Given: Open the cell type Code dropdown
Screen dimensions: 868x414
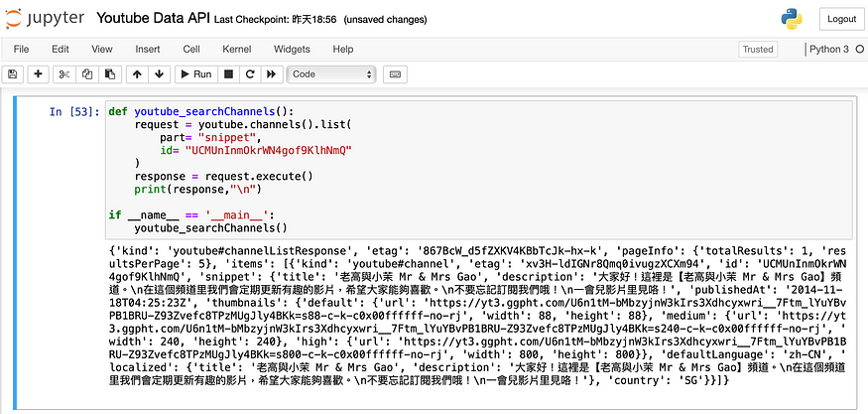Looking at the screenshot, I should point(331,74).
